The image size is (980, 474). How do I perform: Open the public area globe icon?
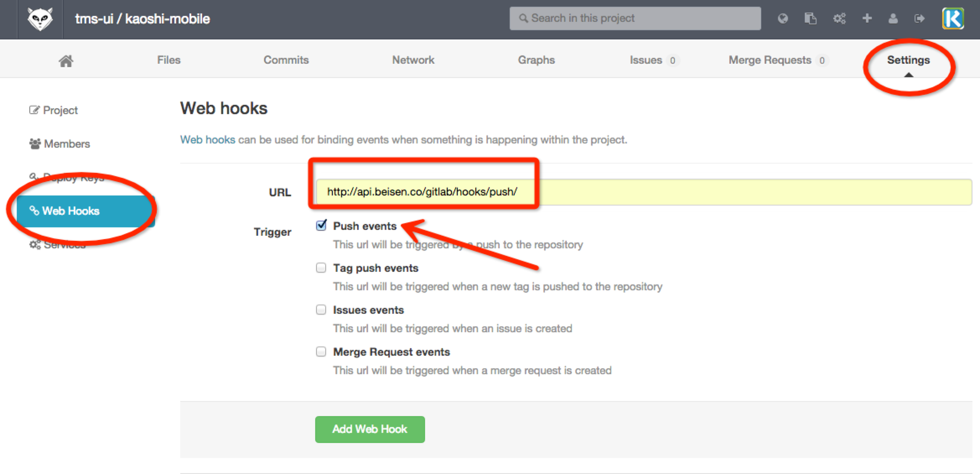click(783, 18)
